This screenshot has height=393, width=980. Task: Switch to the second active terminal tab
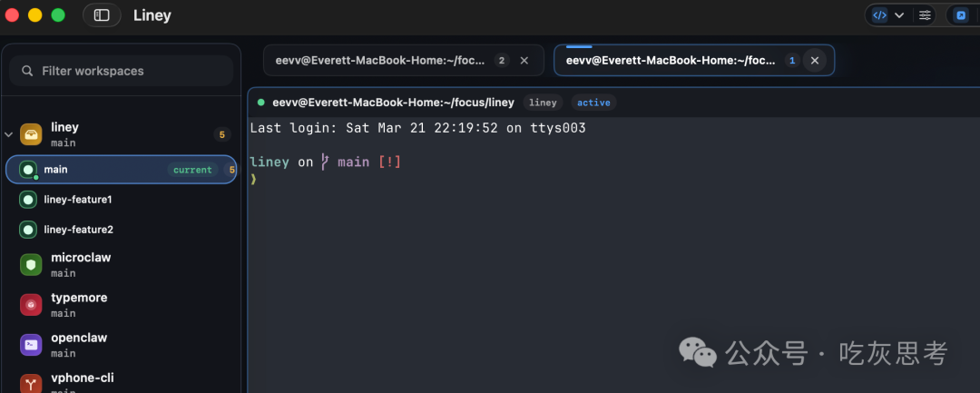coord(694,61)
